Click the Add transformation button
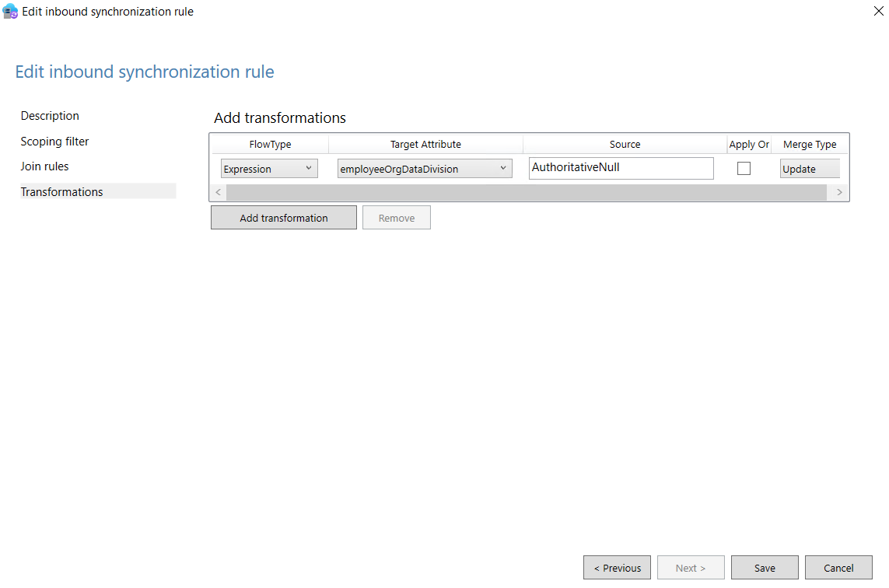The image size is (889, 588). pos(283,218)
